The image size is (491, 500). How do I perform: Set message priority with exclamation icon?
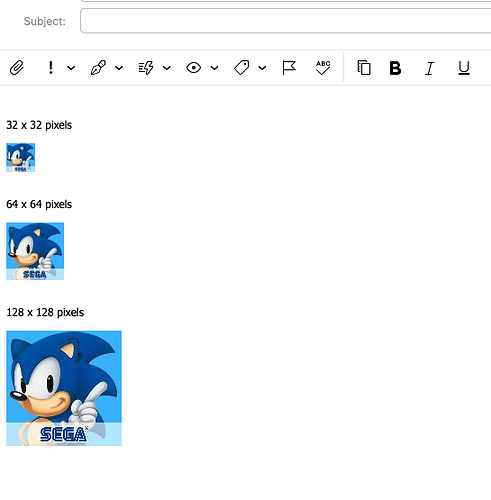click(x=51, y=68)
